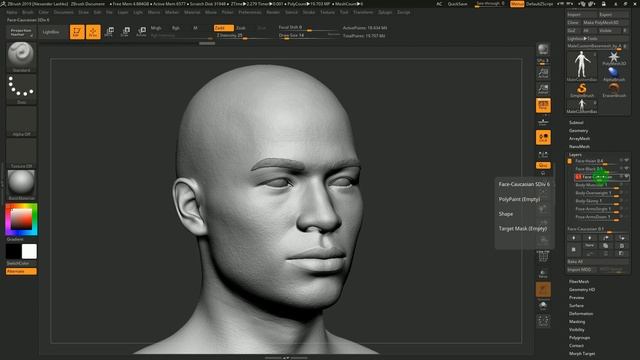Activate the Draw mode button

93,32
